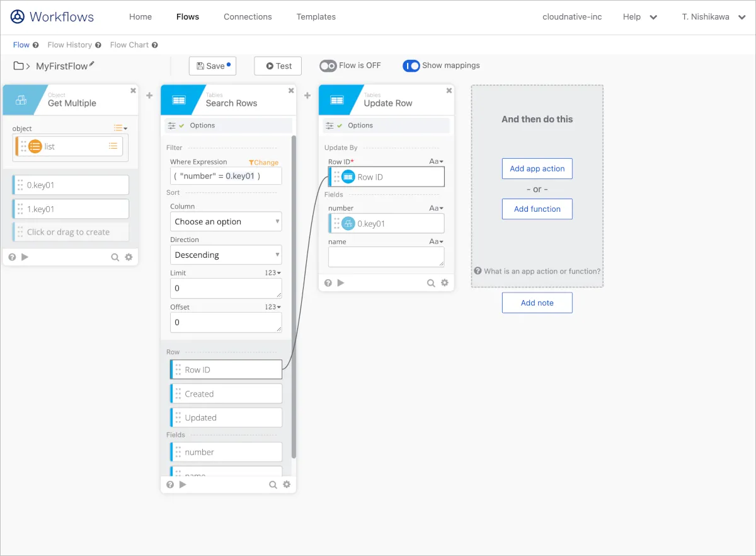The image size is (756, 556).
Task: Toggle the Flow is OFF switch
Action: (328, 66)
